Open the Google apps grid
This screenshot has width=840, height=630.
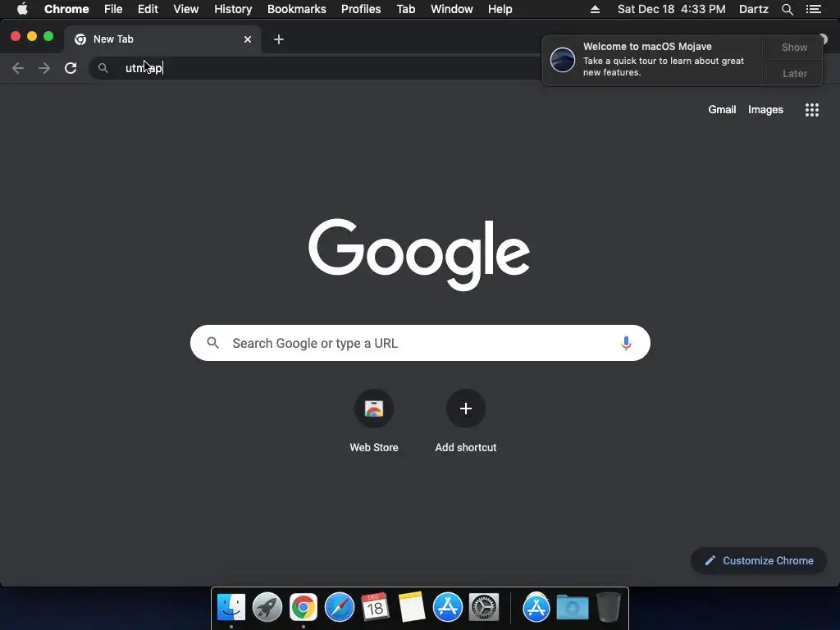(811, 110)
